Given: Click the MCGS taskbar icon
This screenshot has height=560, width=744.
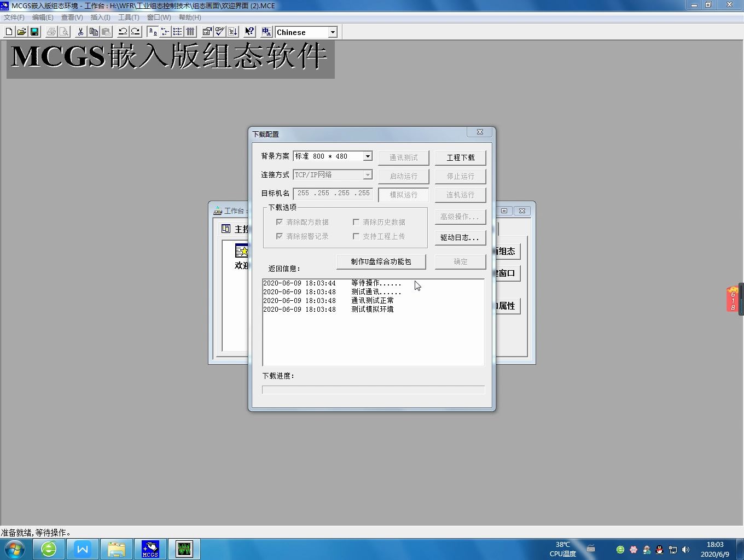Looking at the screenshot, I should [150, 549].
